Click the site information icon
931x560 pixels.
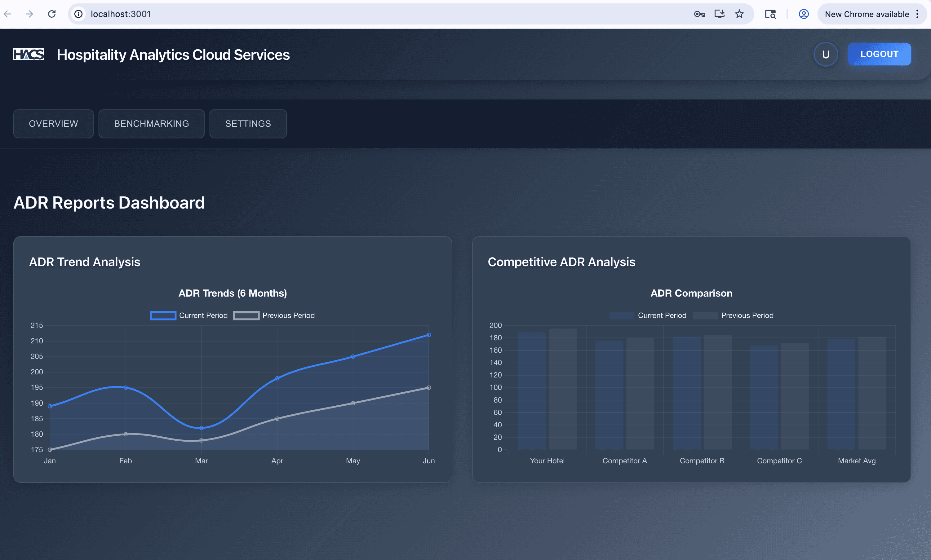78,14
